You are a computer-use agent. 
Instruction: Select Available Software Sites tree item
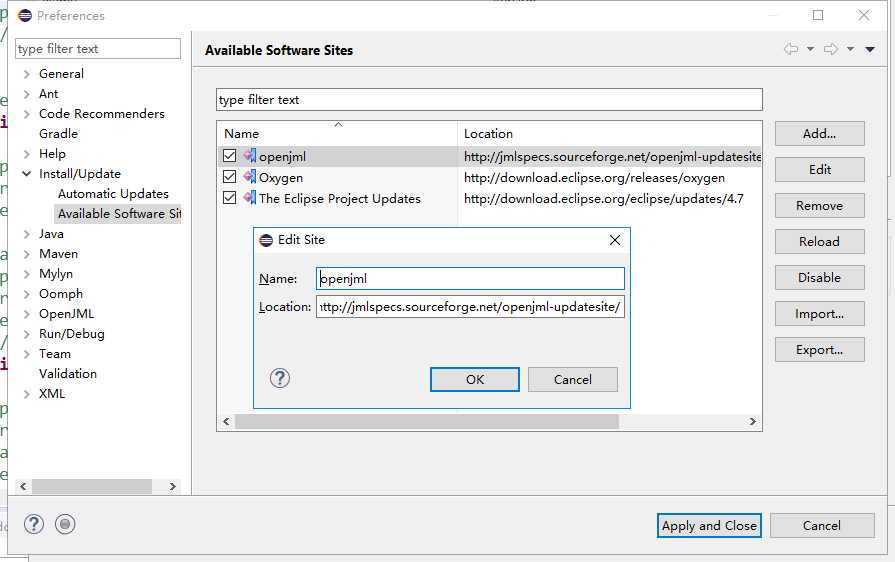pos(119,213)
